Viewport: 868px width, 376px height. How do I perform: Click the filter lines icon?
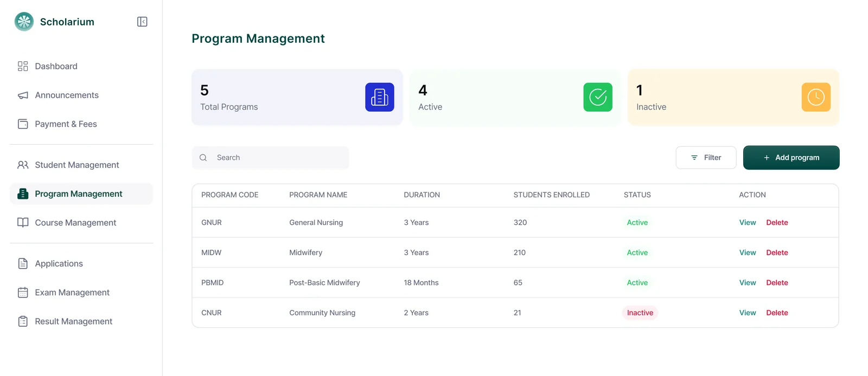tap(694, 158)
